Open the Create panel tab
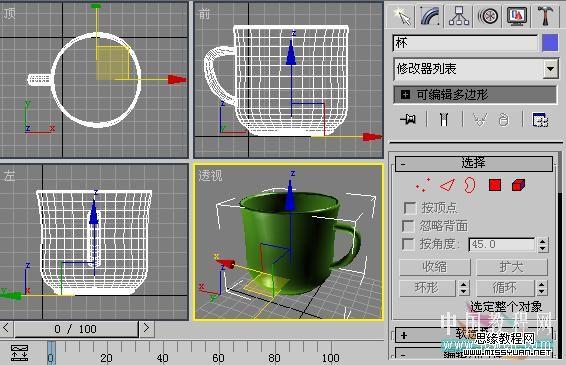Image resolution: width=566 pixels, height=365 pixels. [x=402, y=16]
